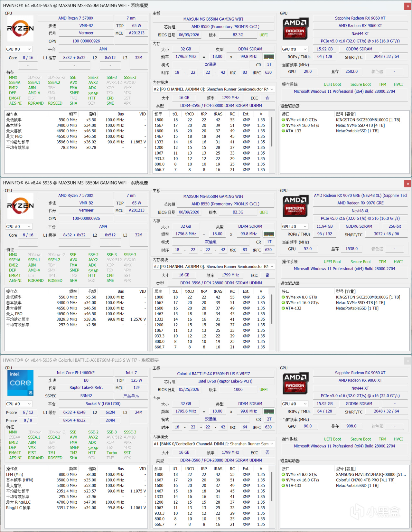Click the 11.94 GB video memory value
Image resolution: width=412 pixels, height=532 pixels.
tap(324, 226)
